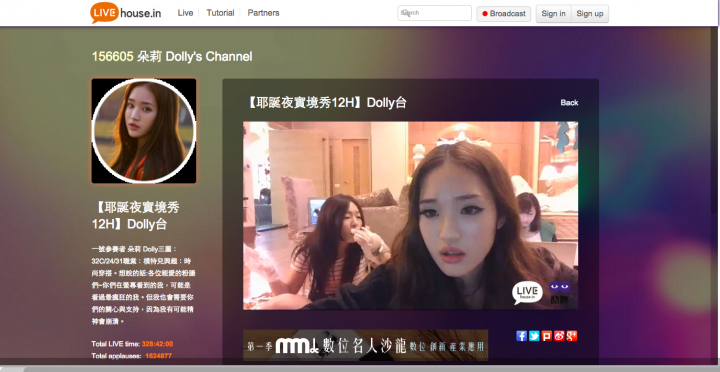This screenshot has height=372, width=720.
Task: Click the Sign up button
Action: [590, 14]
